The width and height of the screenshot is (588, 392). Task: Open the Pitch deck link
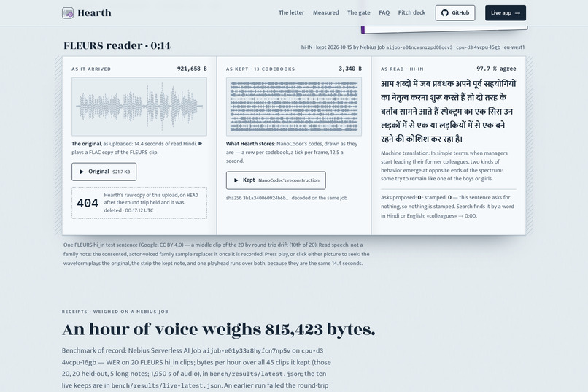411,12
